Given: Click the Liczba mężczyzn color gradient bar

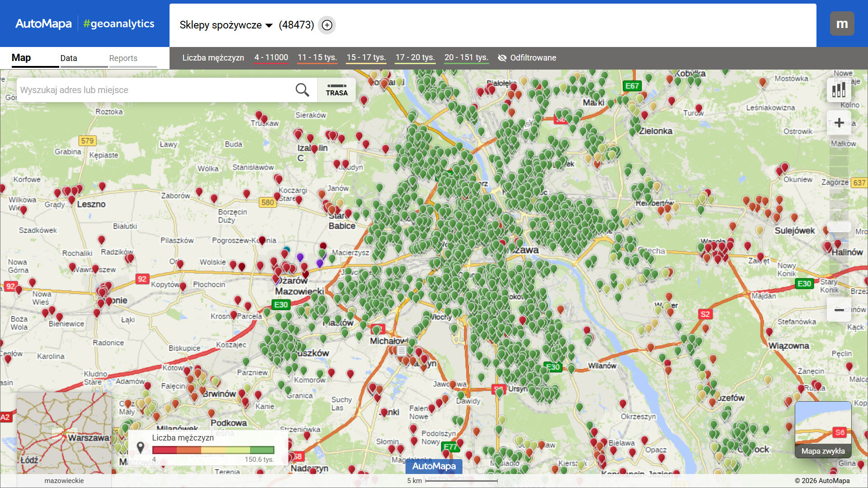Looking at the screenshot, I should (x=213, y=450).
